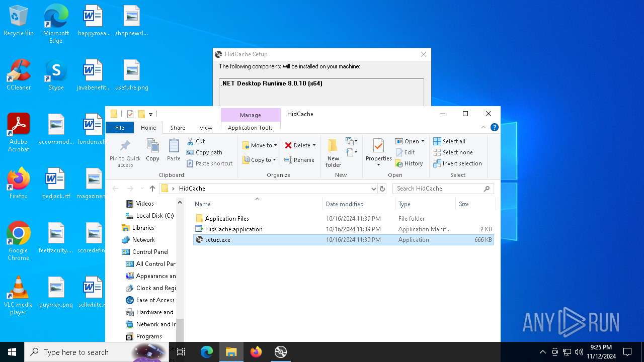Image resolution: width=644 pixels, height=362 pixels.
Task: Refresh the HidCache folder view
Action: 382,189
